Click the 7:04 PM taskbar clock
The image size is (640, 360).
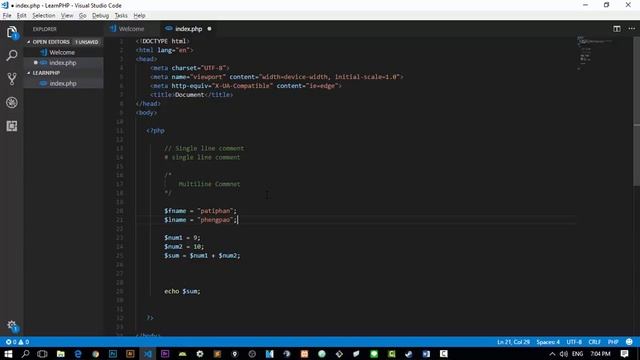(600, 354)
